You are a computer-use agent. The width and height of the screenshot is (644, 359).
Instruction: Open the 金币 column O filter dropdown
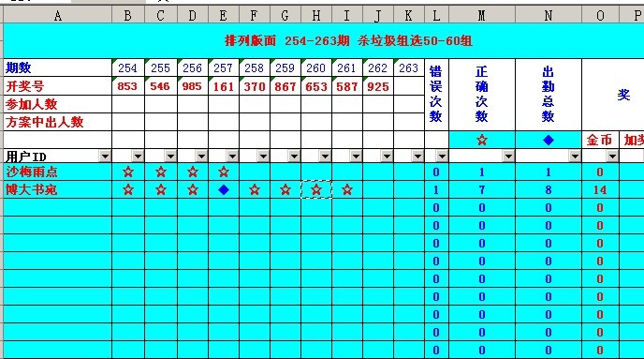(612, 157)
